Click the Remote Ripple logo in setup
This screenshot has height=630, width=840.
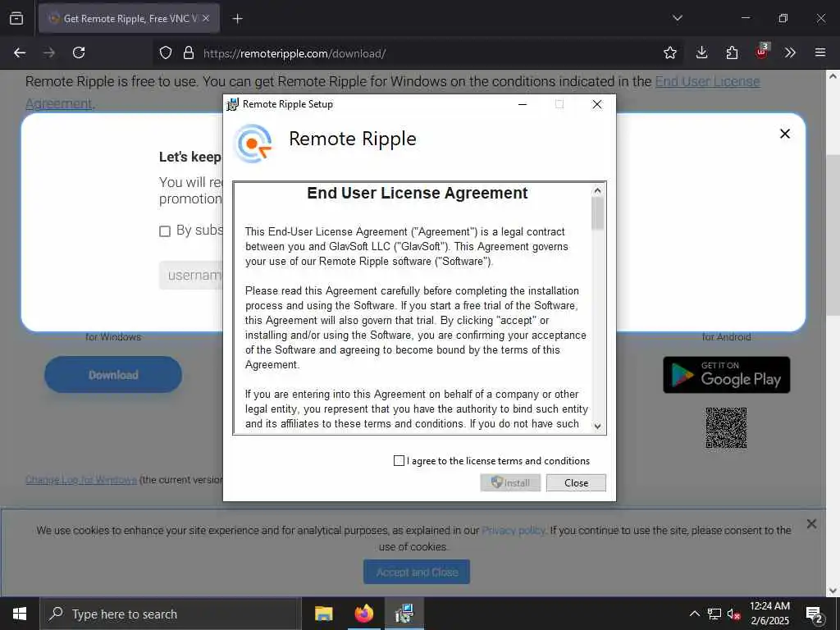(253, 143)
